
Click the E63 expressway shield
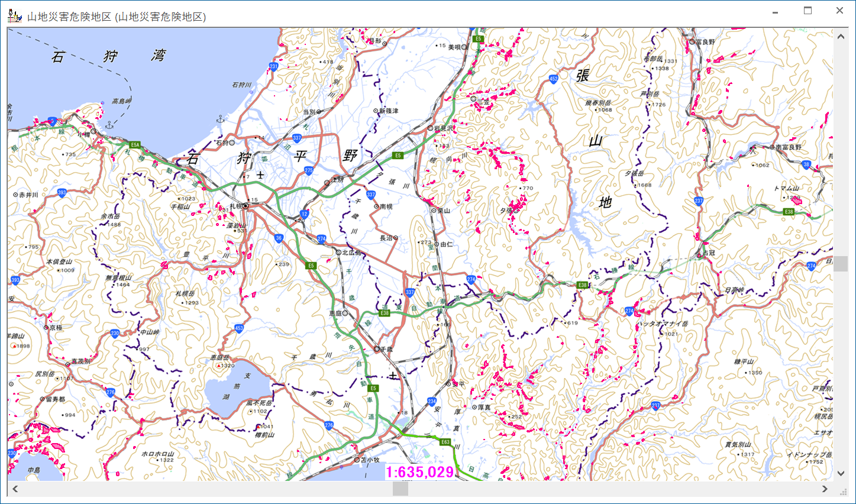[x=445, y=442]
